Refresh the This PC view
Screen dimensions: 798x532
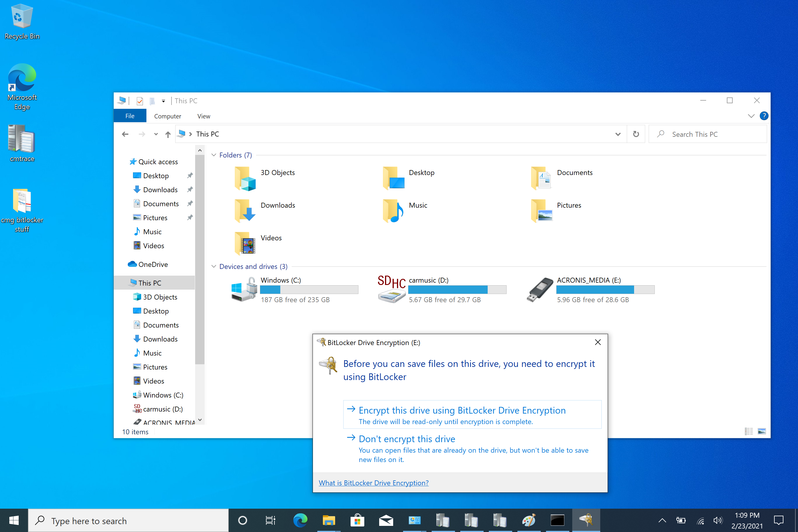(x=636, y=134)
